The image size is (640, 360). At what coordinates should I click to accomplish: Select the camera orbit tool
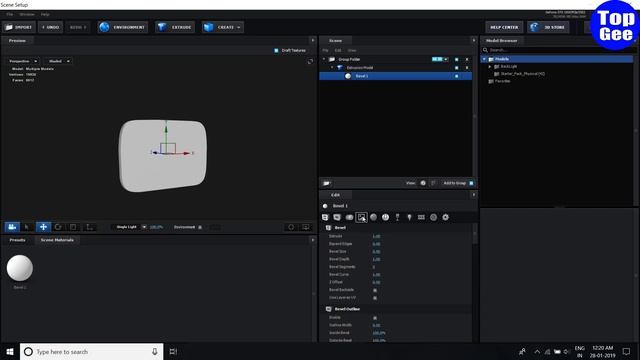coord(12,227)
